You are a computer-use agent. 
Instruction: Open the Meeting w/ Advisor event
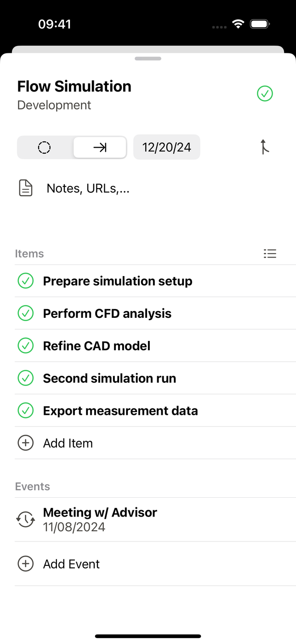(155, 519)
